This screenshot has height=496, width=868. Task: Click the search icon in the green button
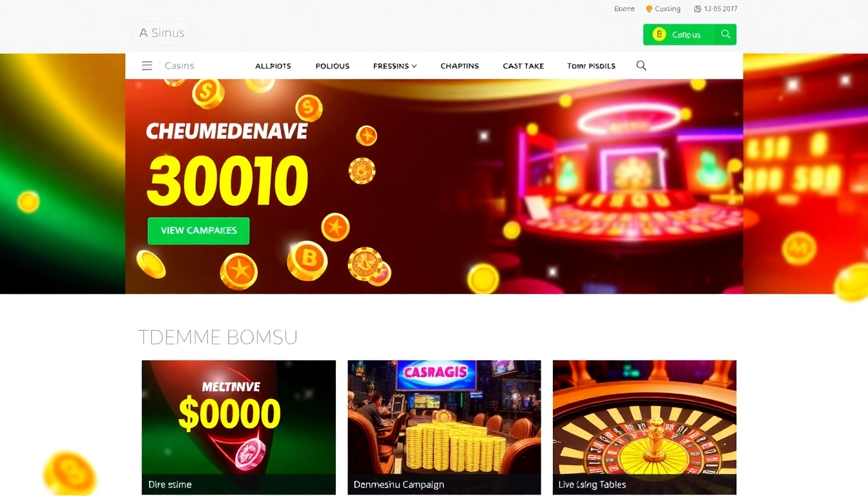click(726, 34)
